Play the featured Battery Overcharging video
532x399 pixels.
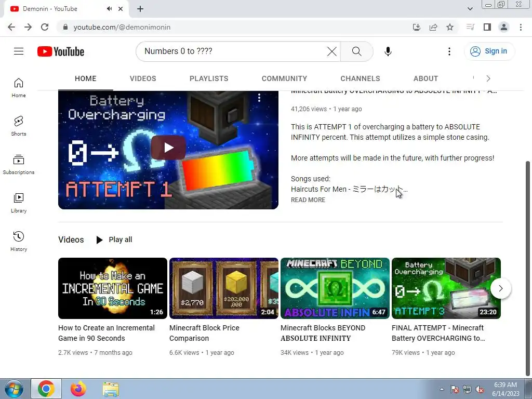point(168,148)
